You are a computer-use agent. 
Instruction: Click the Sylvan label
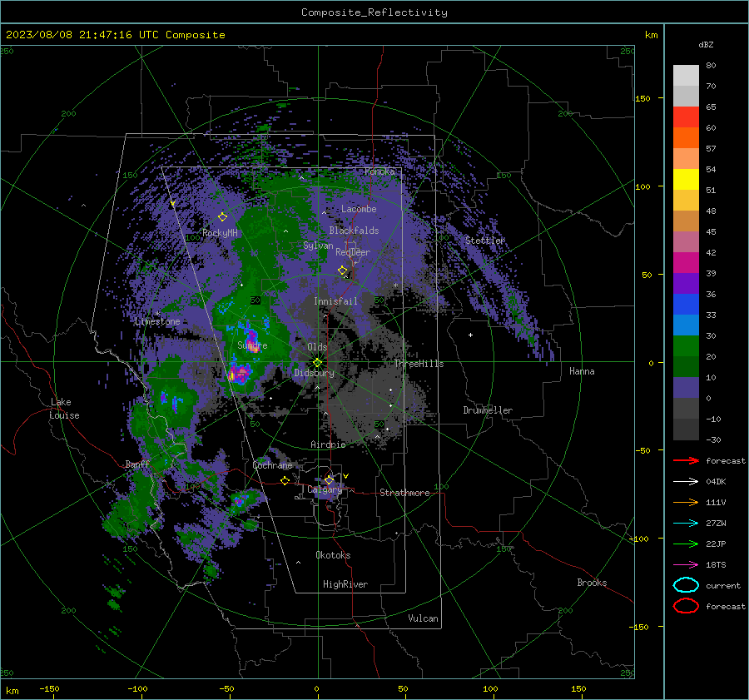click(x=318, y=246)
